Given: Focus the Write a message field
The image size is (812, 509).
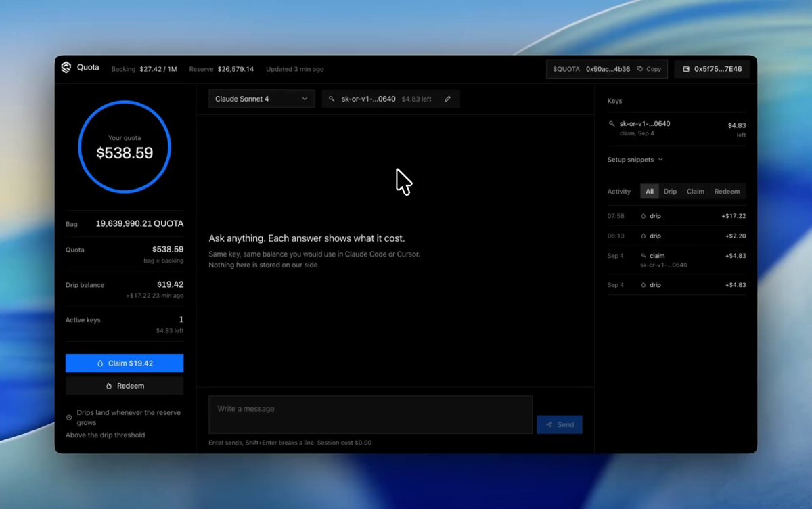Looking at the screenshot, I should tap(370, 414).
